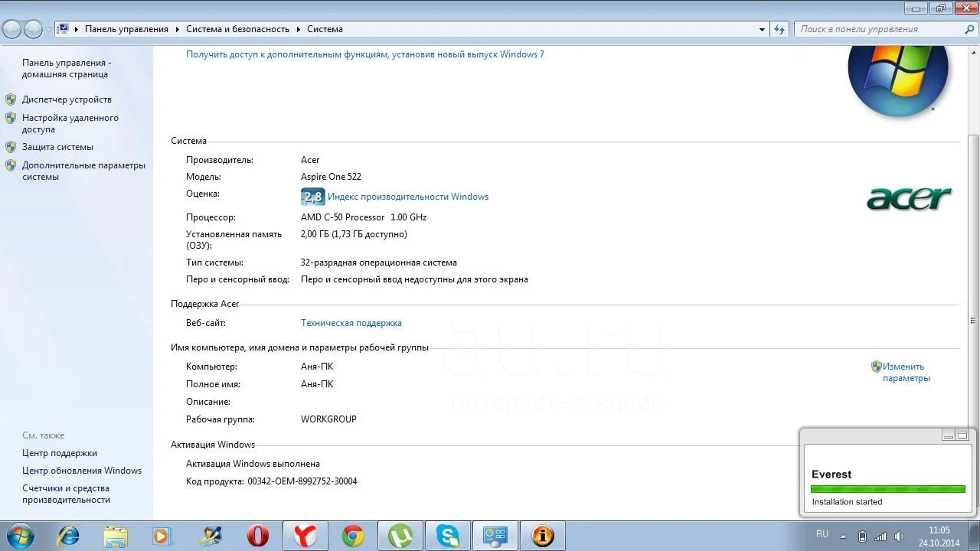Screen dimensions: 980x551
Task: Click the vertical scrollbar of the System page
Action: point(973,321)
